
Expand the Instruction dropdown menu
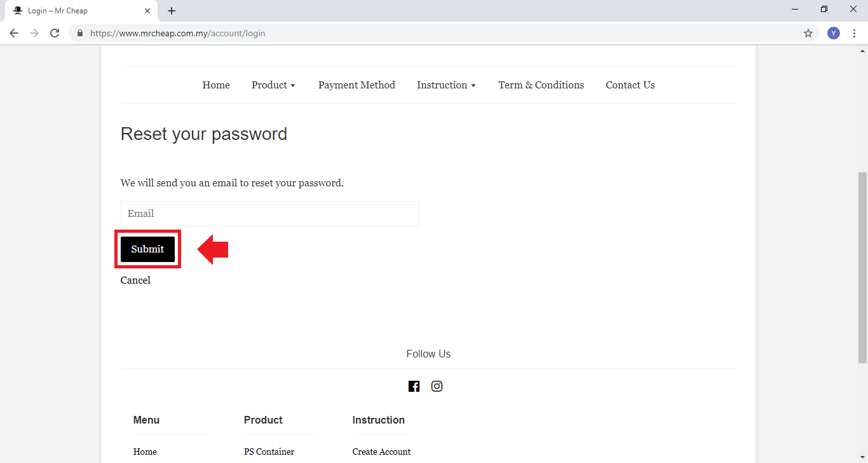click(x=446, y=85)
